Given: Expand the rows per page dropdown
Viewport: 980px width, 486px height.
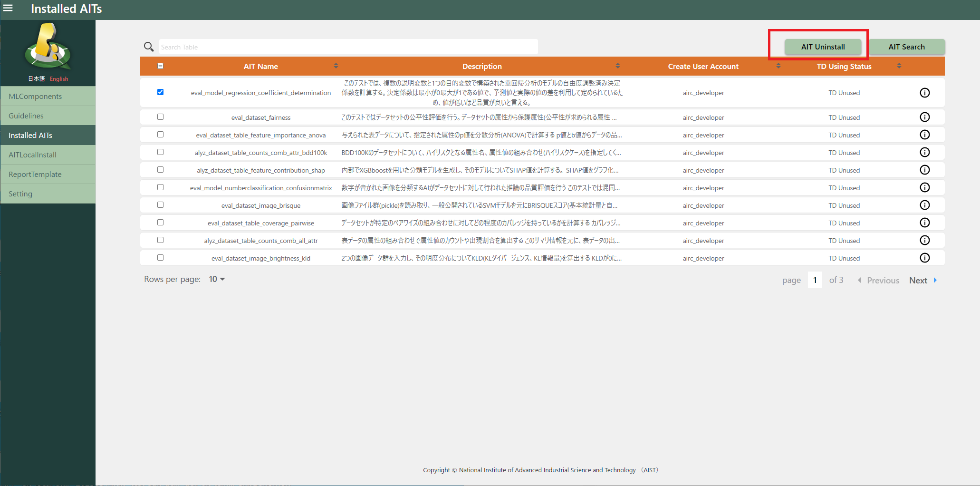Looking at the screenshot, I should (217, 279).
